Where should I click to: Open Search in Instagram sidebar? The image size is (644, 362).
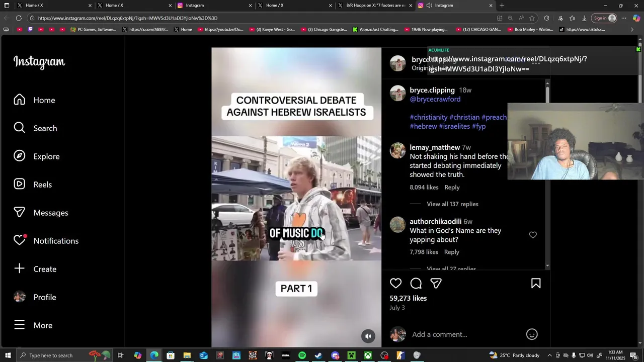pyautogui.click(x=35, y=128)
